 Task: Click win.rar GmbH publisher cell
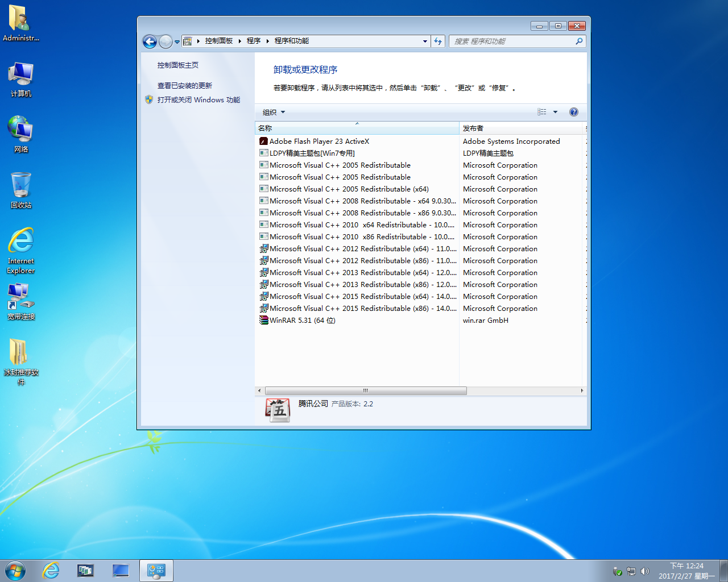pos(486,320)
